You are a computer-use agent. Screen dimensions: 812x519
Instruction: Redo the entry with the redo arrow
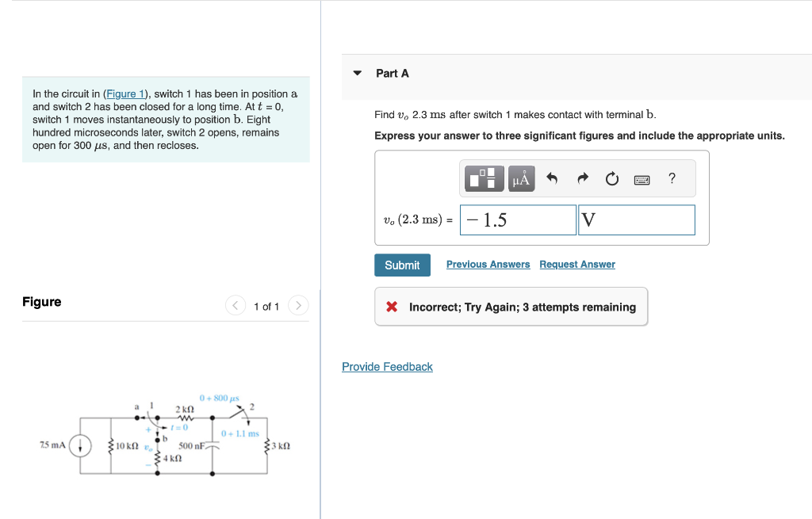[583, 178]
